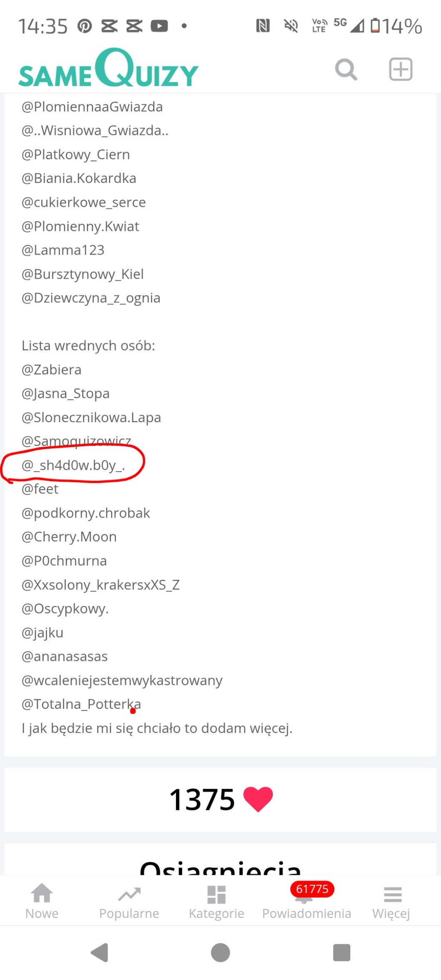This screenshot has height=980, width=441.
Task: Tap the add new quiz plus icon
Action: coord(400,69)
